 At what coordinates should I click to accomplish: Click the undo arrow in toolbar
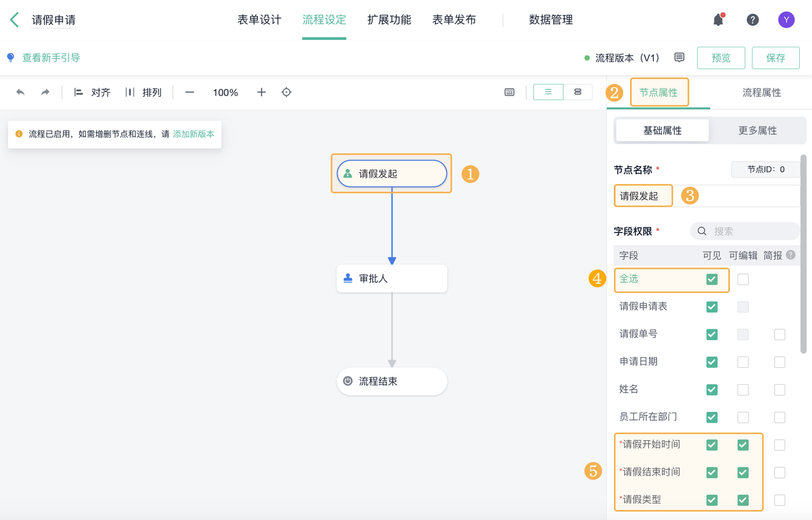(x=20, y=92)
